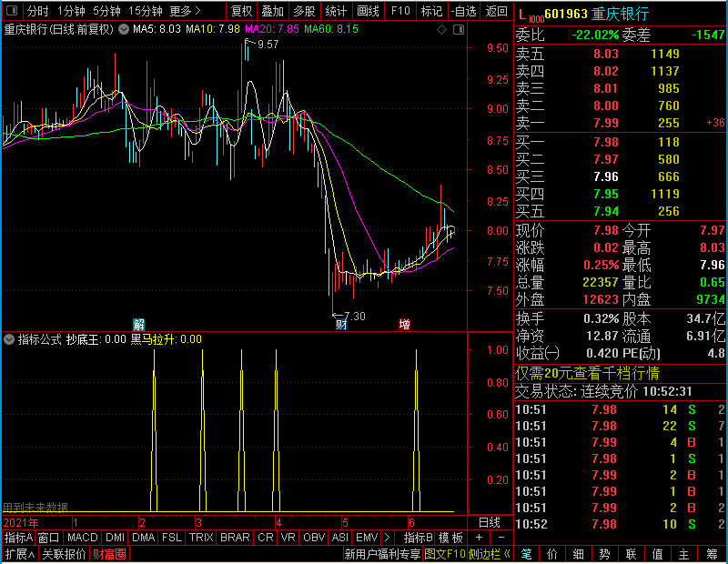Screen dimensions: 728x564
Task: Switch to 5分钟 period
Action: 106,11
